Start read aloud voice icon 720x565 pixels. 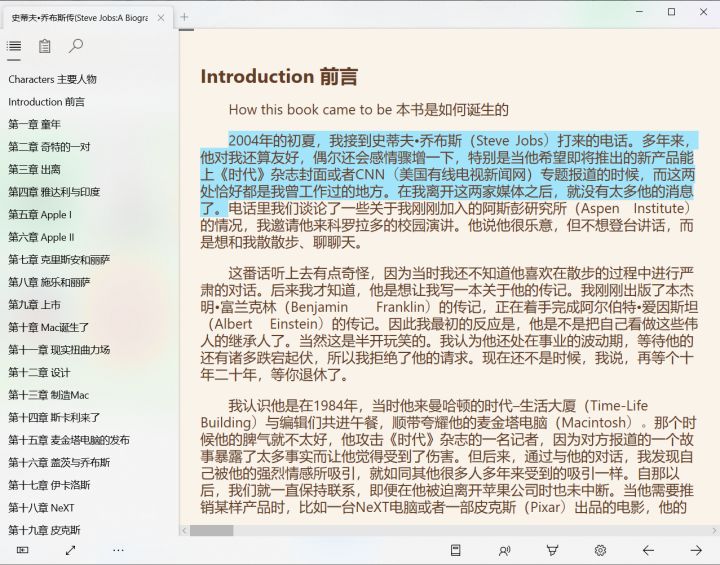point(504,550)
